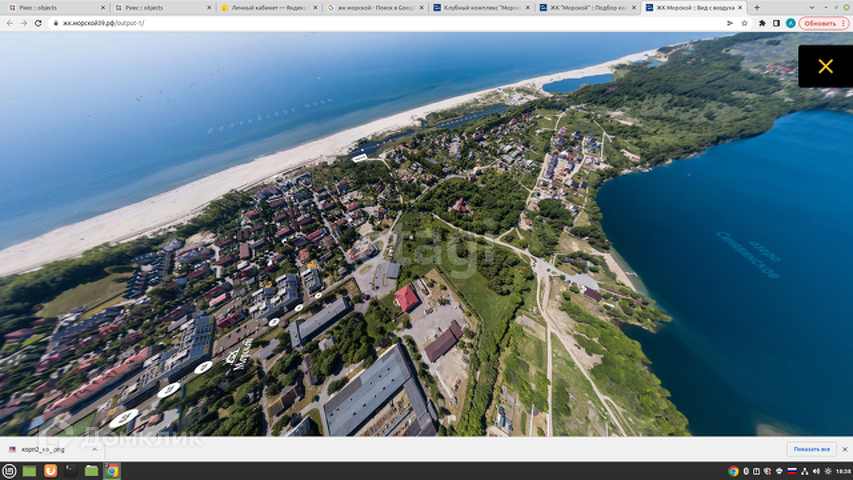Screen dimensions: 853x480
Task: Open the system start menu in taskbar
Action: [9, 471]
